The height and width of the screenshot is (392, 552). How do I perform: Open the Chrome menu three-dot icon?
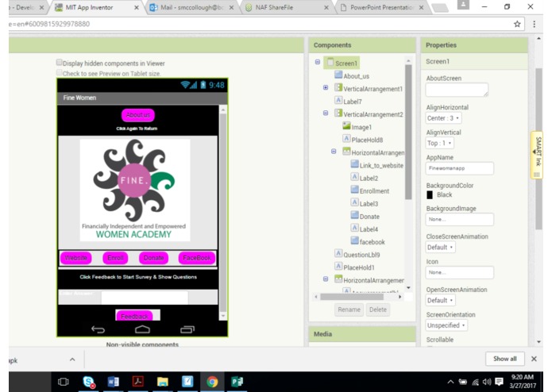pyautogui.click(x=534, y=24)
